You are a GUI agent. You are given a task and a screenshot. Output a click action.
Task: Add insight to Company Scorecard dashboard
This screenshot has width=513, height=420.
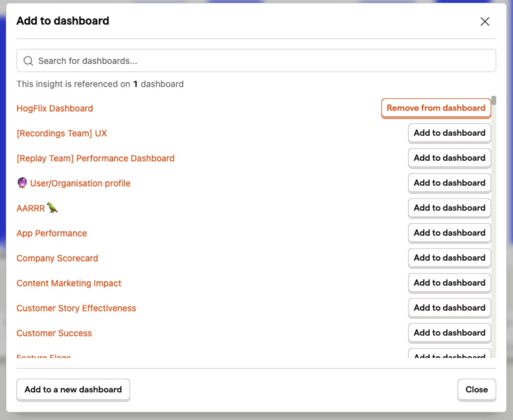coord(449,258)
